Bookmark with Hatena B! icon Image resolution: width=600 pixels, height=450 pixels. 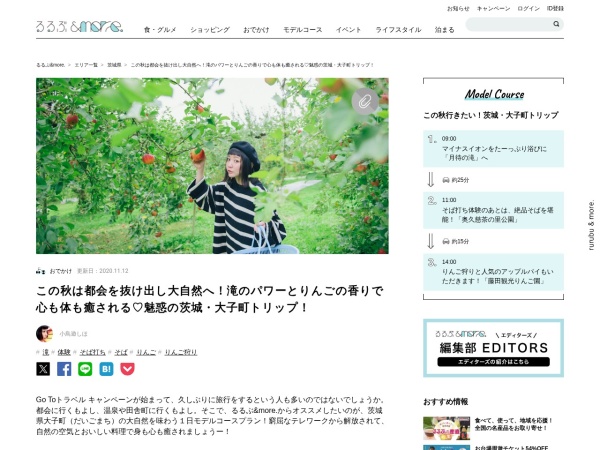pyautogui.click(x=106, y=369)
